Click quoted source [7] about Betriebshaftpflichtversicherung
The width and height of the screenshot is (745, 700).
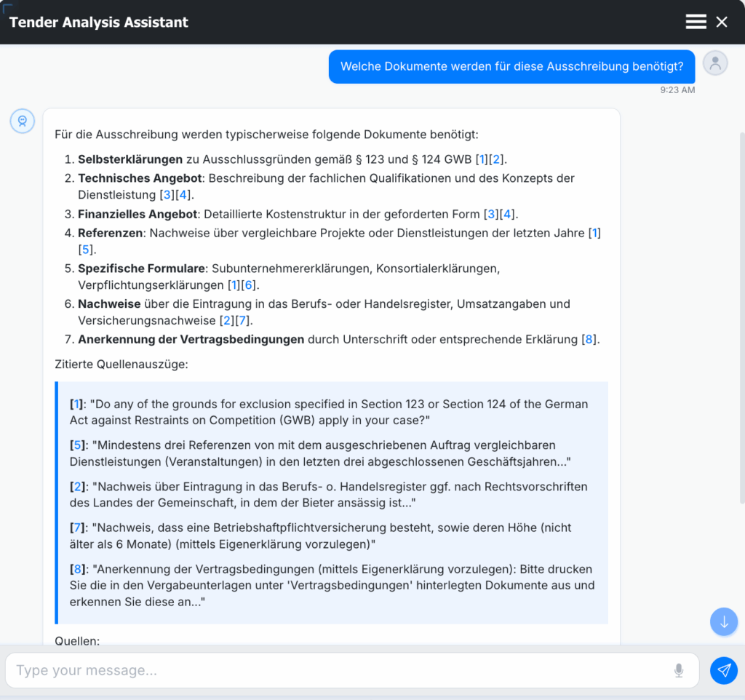click(76, 528)
